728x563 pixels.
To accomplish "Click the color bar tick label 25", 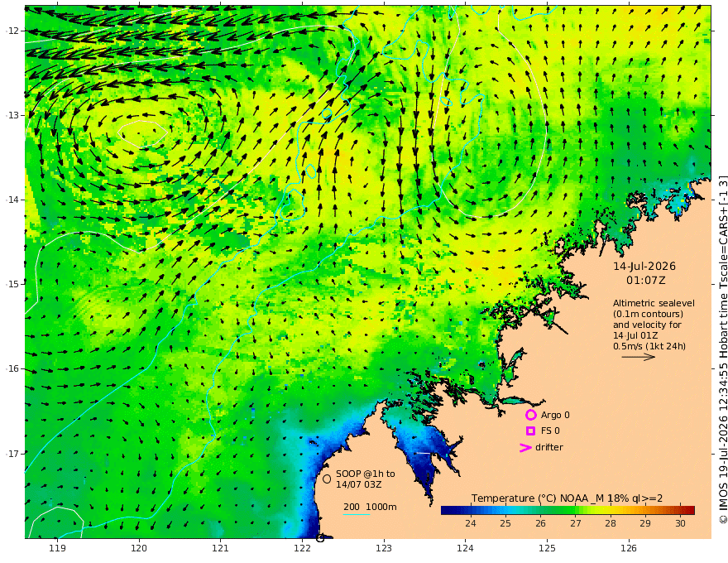I will point(505,523).
